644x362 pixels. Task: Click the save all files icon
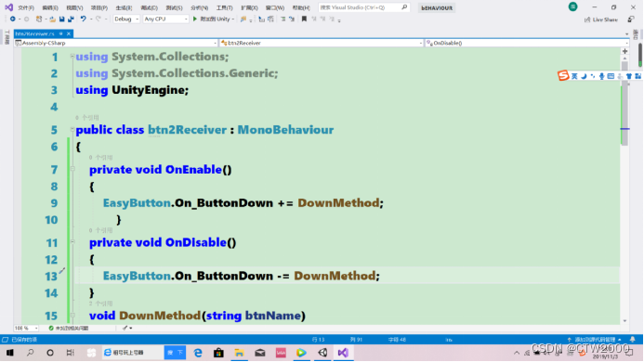pyautogui.click(x=71, y=19)
